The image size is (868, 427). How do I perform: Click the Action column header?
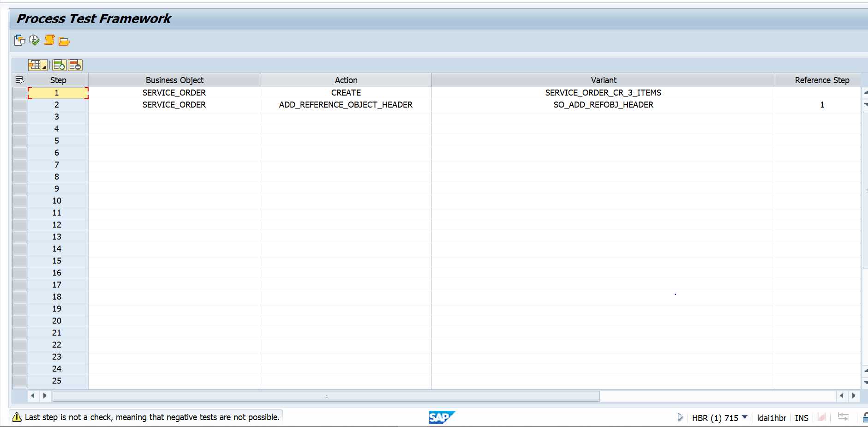[346, 80]
